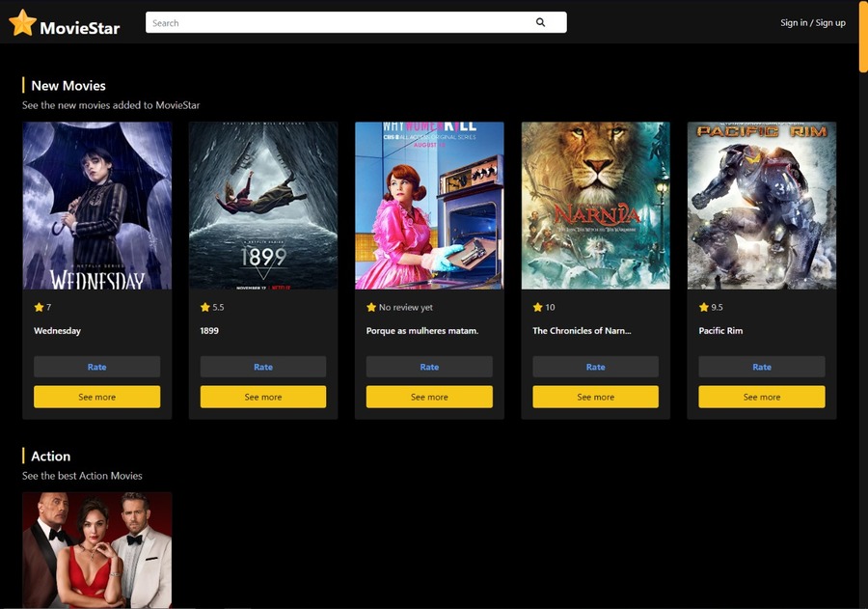The width and height of the screenshot is (868, 609).
Task: See more about 1899
Action: (263, 397)
